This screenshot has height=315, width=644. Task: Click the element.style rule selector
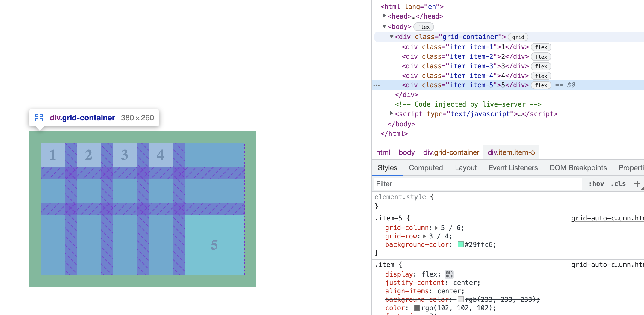tap(400, 197)
